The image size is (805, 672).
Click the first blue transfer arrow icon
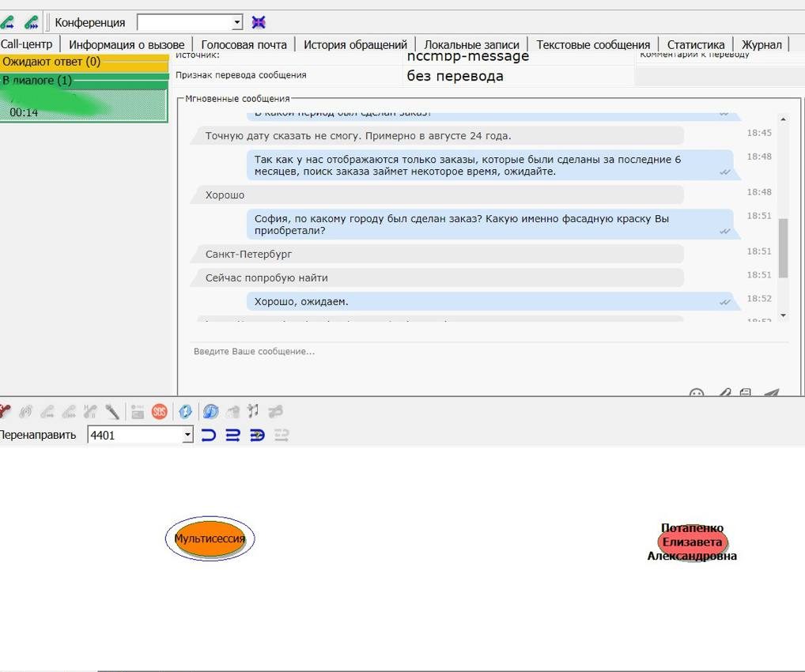coord(208,435)
